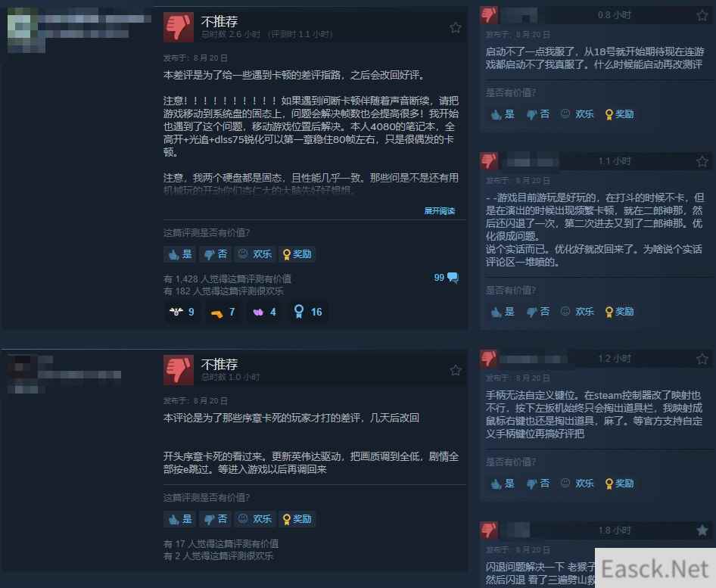This screenshot has height=588, width=716.
Task: Mark the 1.1 小时 review as 欢乐
Action: pyautogui.click(x=577, y=312)
